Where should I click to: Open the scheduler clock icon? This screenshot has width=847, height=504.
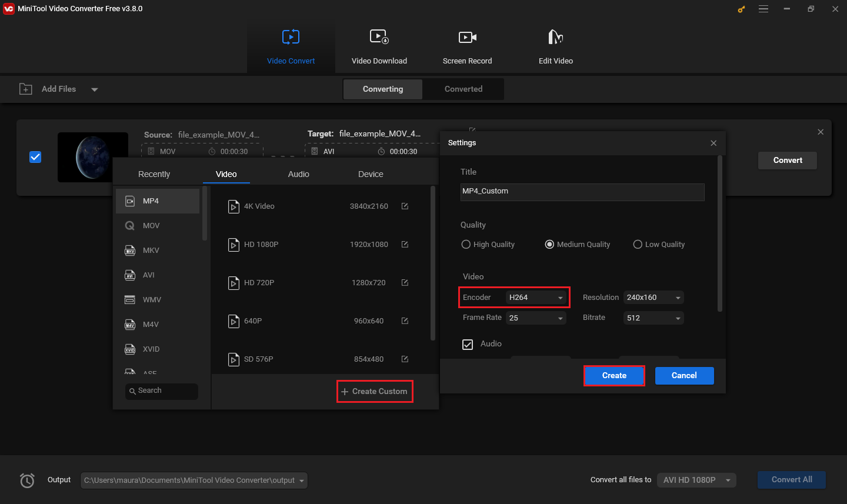coord(27,480)
